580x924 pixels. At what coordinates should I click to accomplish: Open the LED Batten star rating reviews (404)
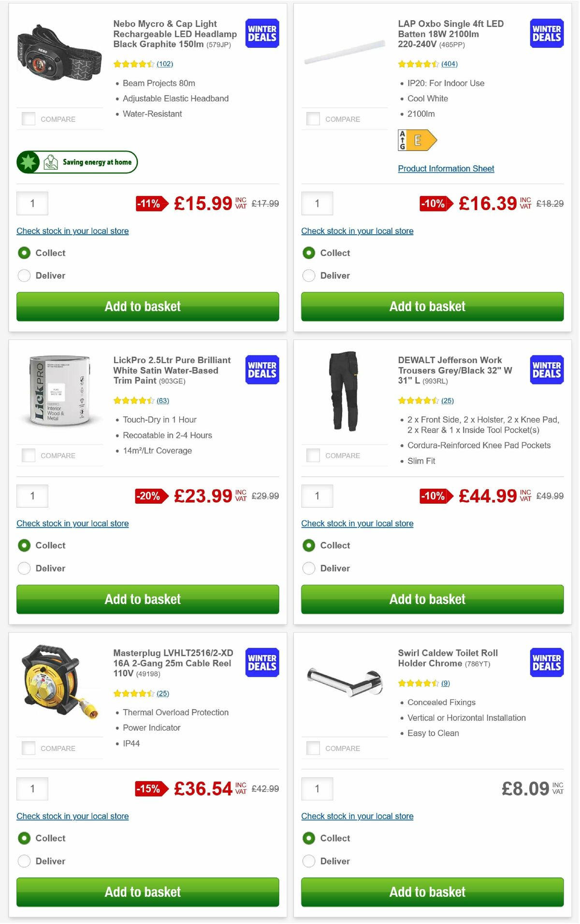(449, 63)
